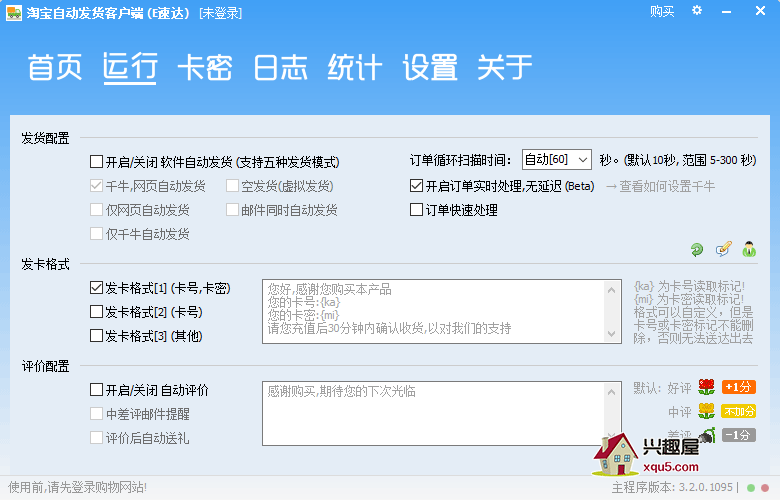The image size is (780, 500).
Task: Click the app logo in title bar
Action: click(x=14, y=12)
